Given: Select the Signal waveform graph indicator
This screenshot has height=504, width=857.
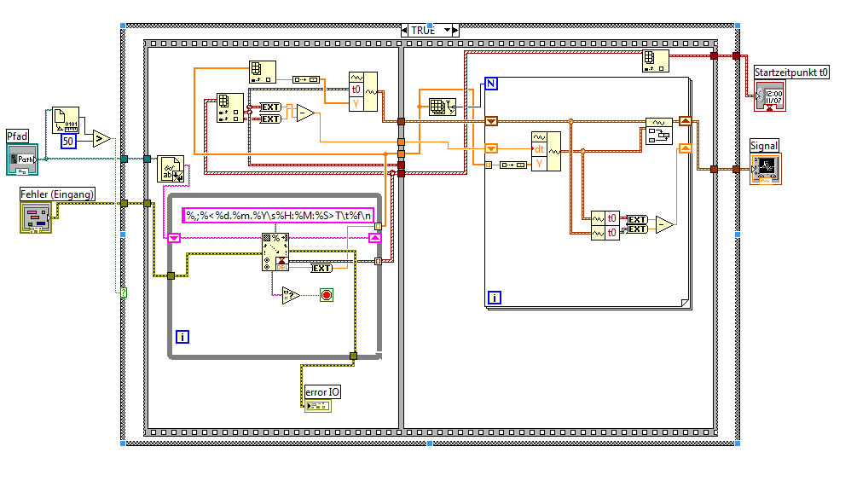Looking at the screenshot, I should tap(766, 169).
